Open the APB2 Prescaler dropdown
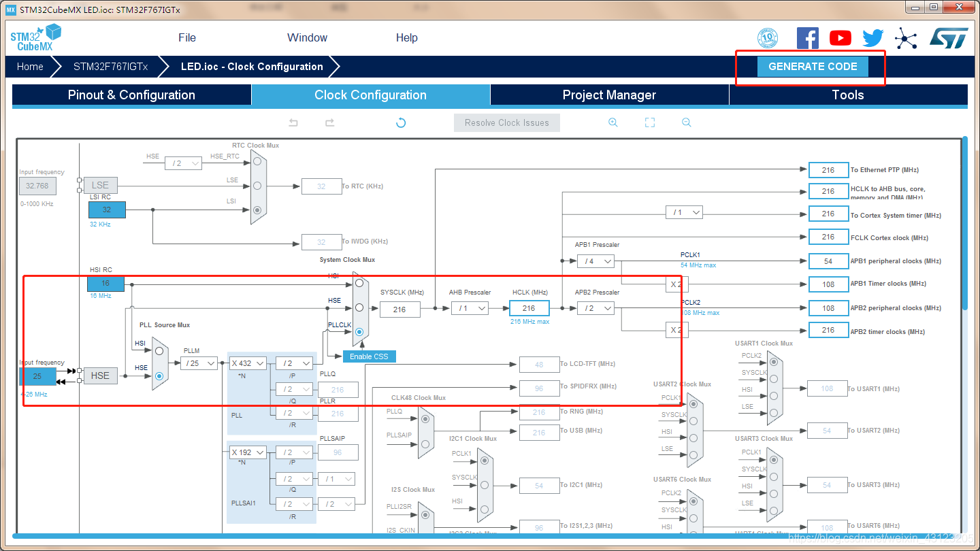Screen dimensions: 980x551 tap(595, 308)
